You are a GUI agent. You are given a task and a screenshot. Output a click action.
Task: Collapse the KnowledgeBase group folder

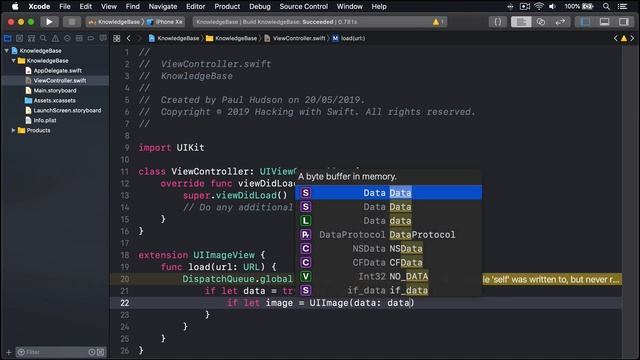click(x=13, y=60)
